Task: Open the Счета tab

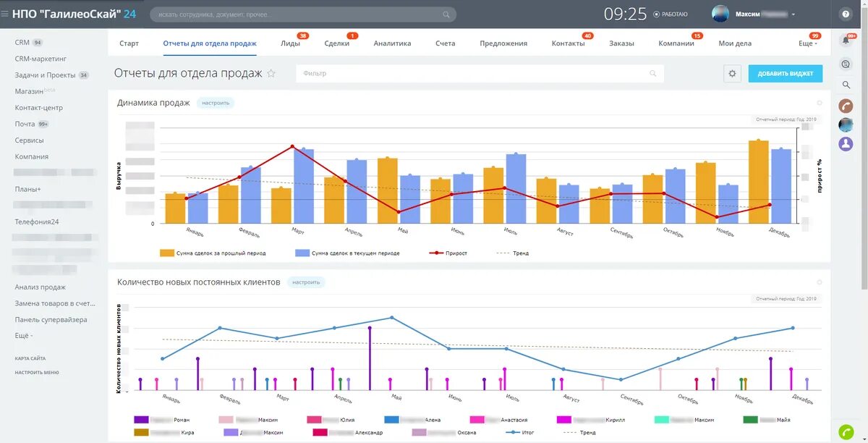Action: 446,43
